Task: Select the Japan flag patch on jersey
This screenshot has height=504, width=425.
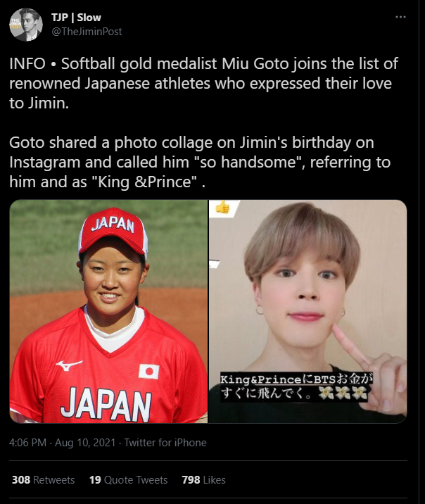Action: (x=149, y=372)
